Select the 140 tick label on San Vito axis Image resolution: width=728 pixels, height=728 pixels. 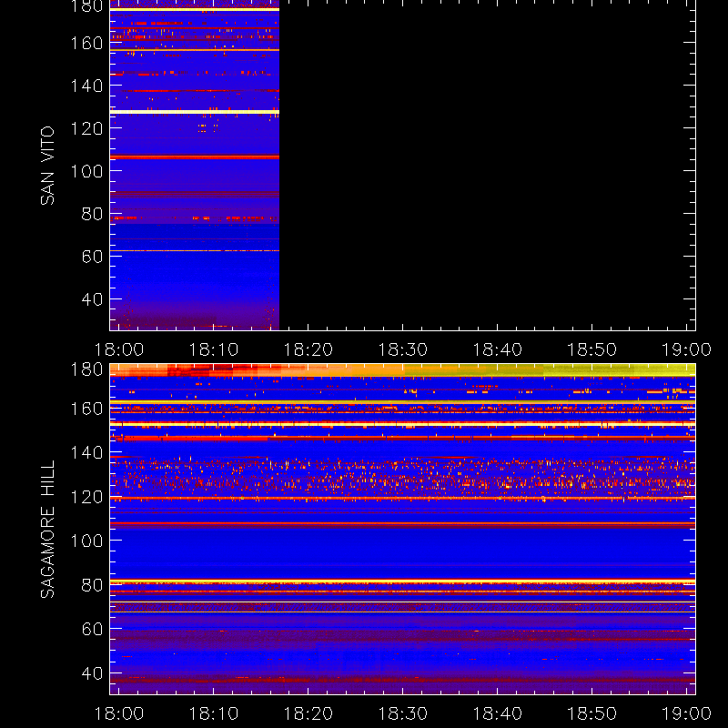pos(86,86)
